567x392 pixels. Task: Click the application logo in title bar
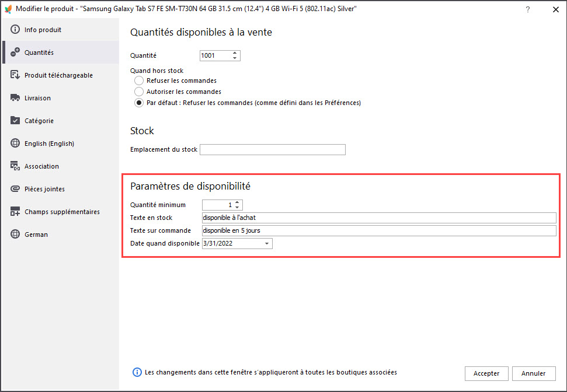pos(8,9)
